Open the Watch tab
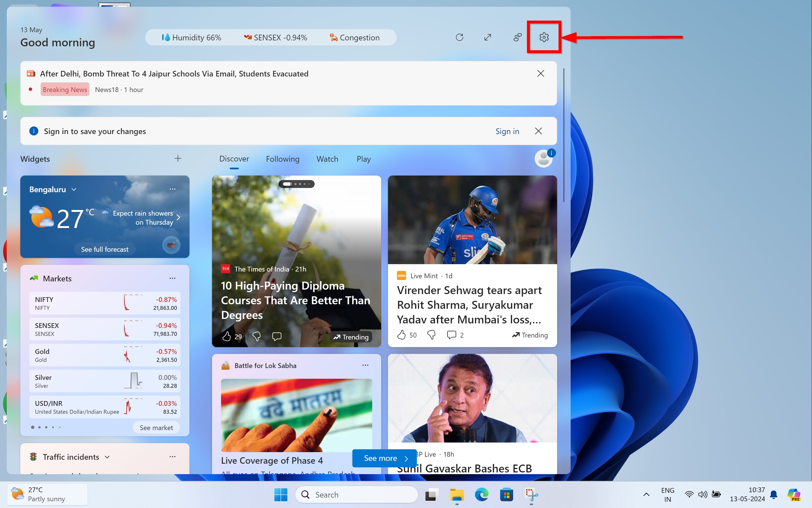The width and height of the screenshot is (812, 508). pos(328,159)
